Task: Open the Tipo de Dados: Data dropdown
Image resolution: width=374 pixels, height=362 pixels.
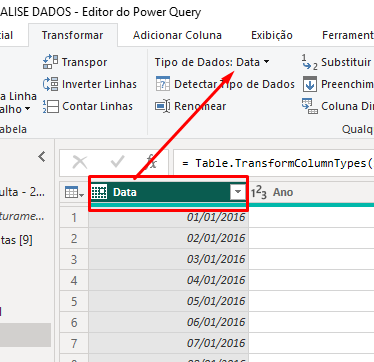Action: coord(212,62)
